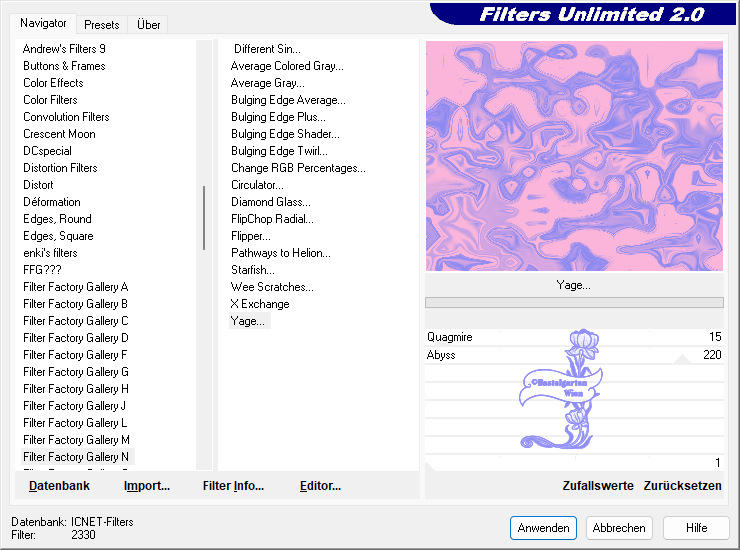The height and width of the screenshot is (550, 740).
Task: Click the pink and blue filter preview image
Action: 573,155
